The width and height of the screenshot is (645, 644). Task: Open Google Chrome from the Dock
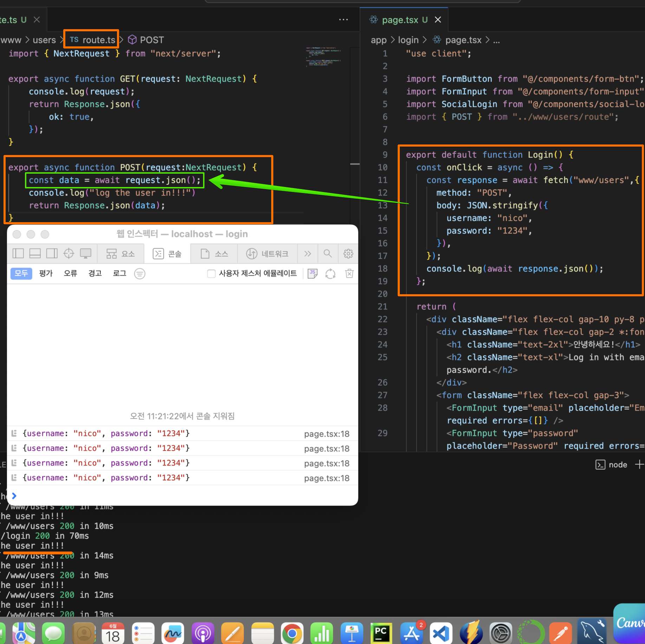tap(292, 632)
